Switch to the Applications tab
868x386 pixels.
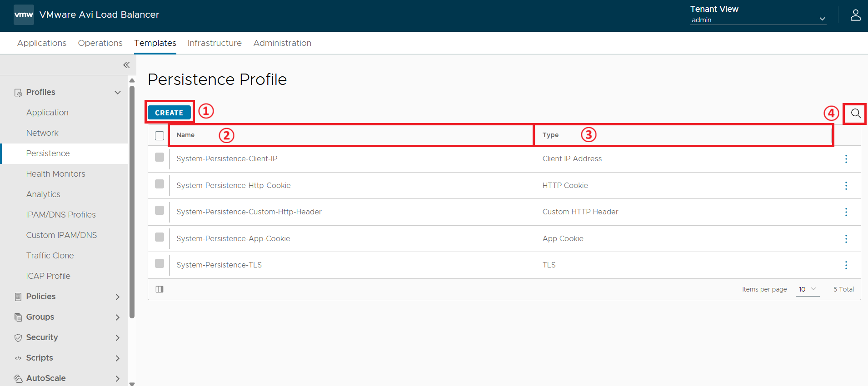(x=42, y=43)
